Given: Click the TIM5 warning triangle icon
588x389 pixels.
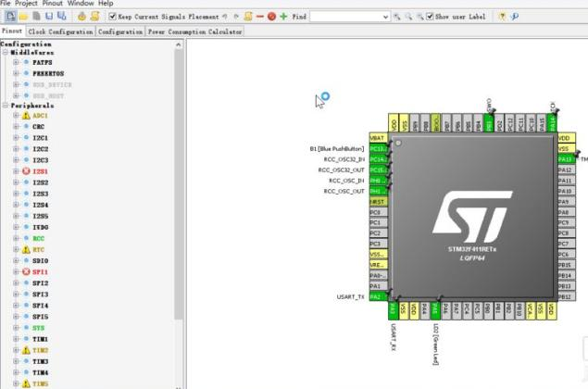Looking at the screenshot, I should click(x=26, y=383).
